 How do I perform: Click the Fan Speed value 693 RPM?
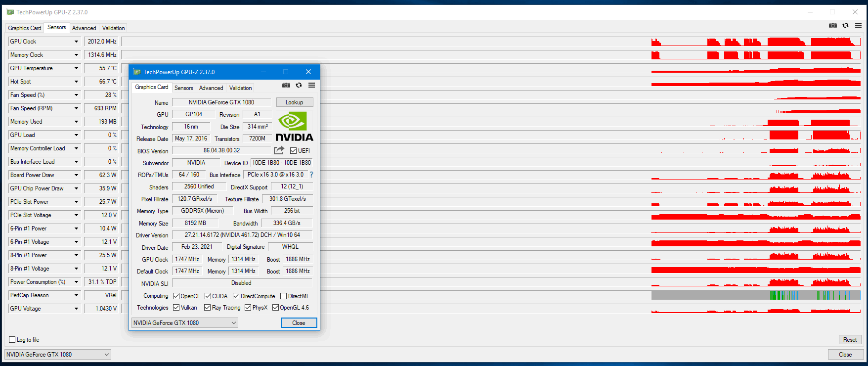pos(101,108)
